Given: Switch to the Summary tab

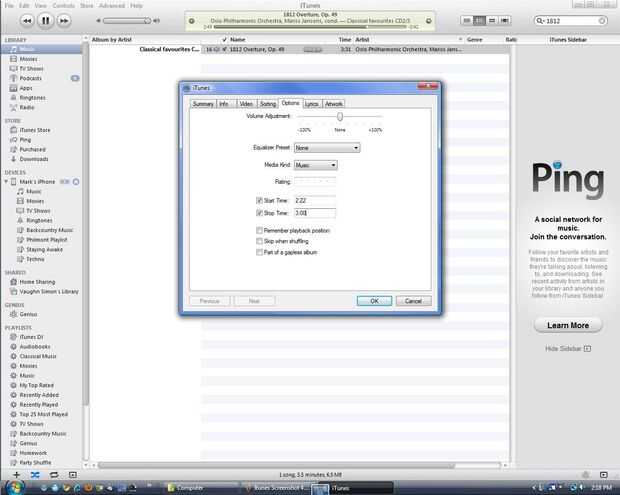Looking at the screenshot, I should pyautogui.click(x=203, y=104).
